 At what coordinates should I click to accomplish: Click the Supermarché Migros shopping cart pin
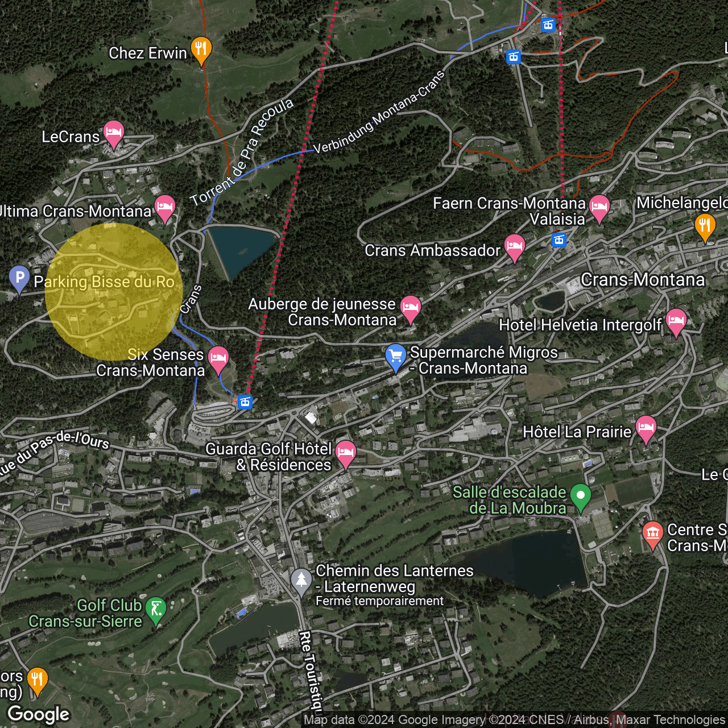[x=395, y=357]
